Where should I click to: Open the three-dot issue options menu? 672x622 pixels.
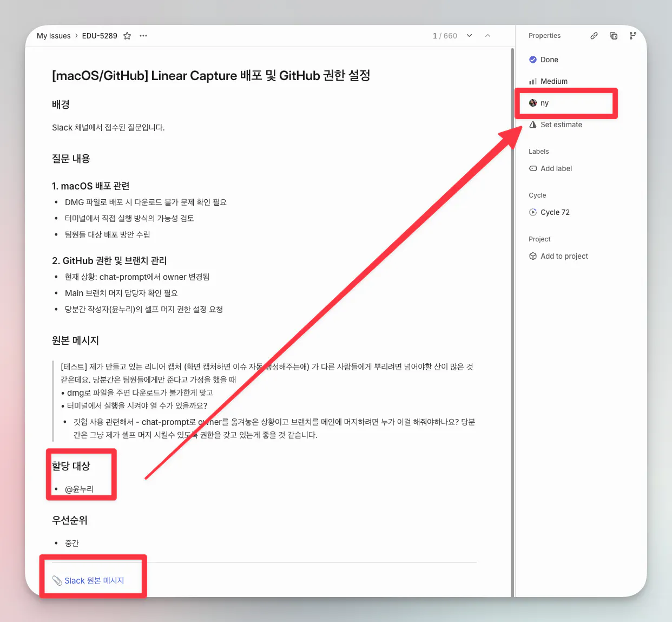(143, 36)
